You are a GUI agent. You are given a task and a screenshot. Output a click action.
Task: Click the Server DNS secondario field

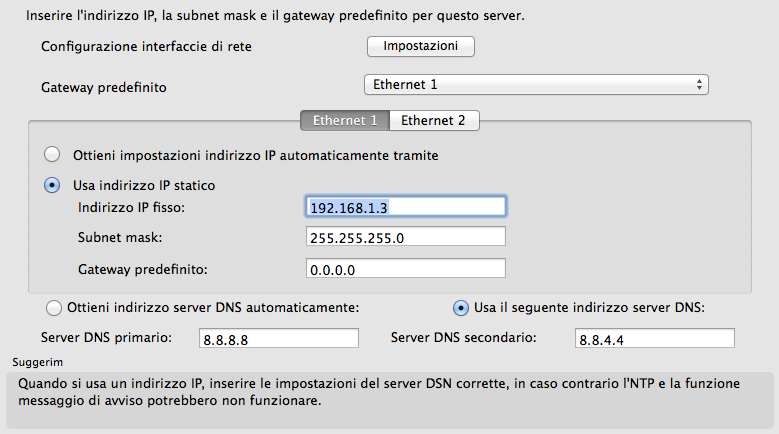[x=654, y=339]
